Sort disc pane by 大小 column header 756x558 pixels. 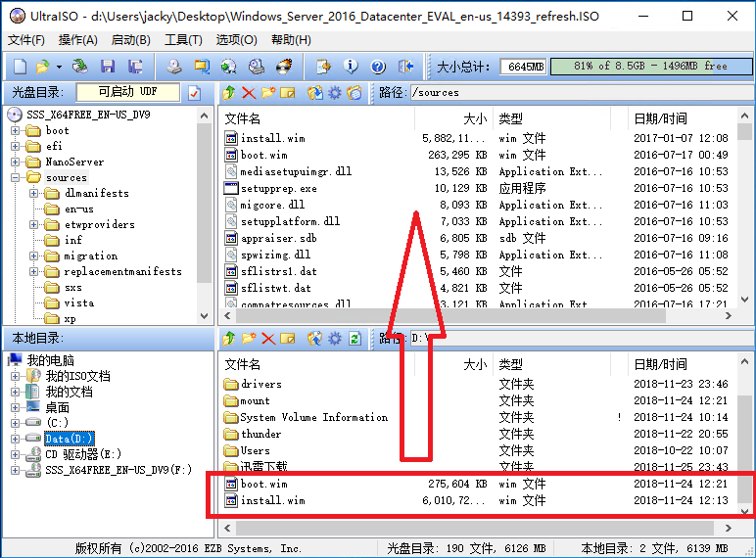(x=453, y=118)
